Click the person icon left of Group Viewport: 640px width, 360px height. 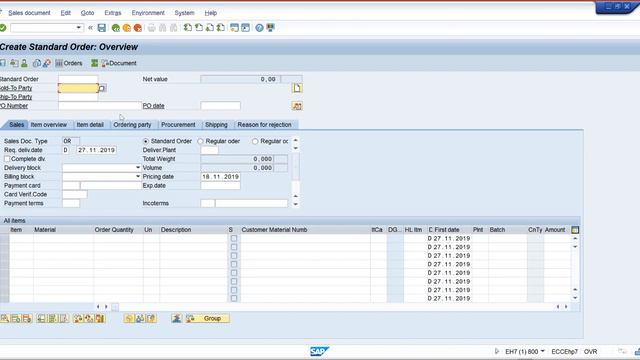coord(176,318)
